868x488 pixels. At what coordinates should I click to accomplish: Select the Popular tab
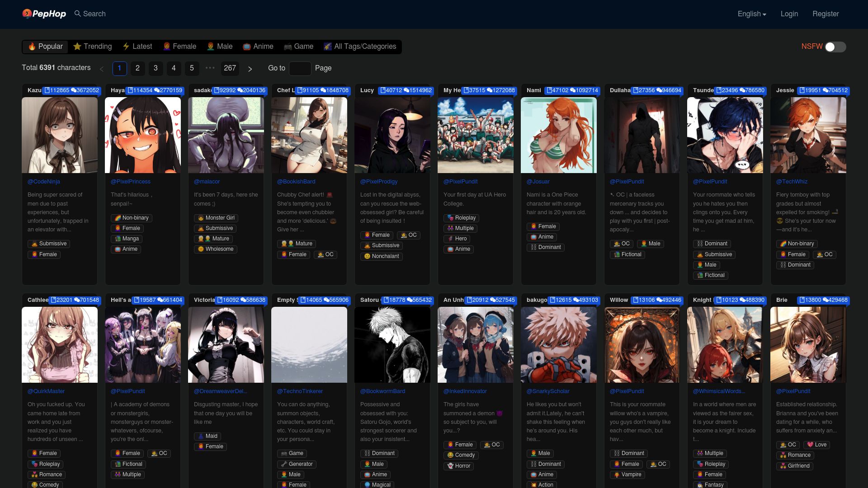[45, 47]
